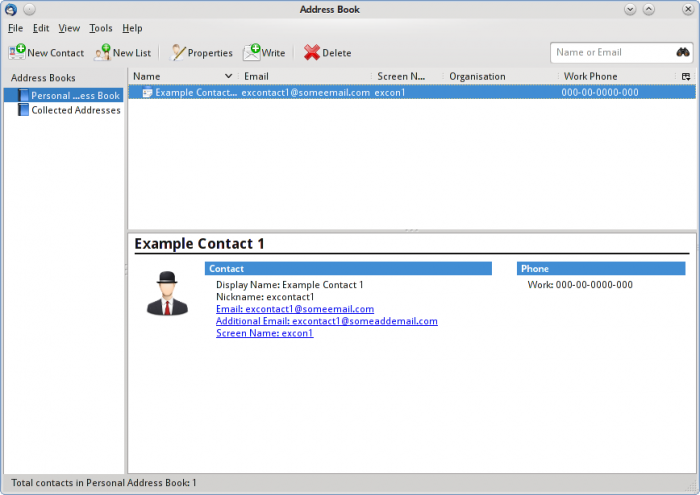Click the excon1 screen name cell
700x495 pixels.
point(390,92)
